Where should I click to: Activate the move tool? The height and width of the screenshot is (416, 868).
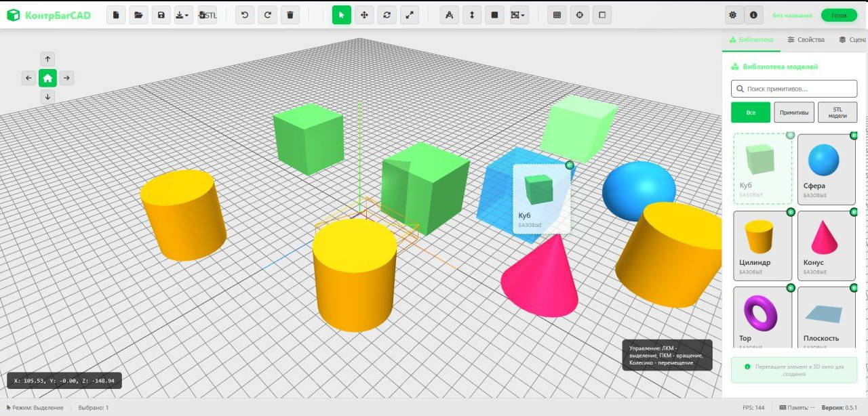click(364, 15)
